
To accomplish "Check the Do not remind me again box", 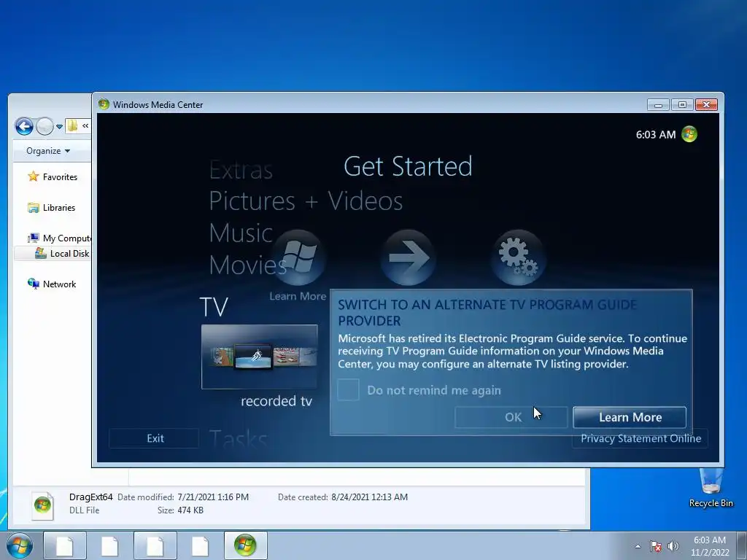I will click(x=348, y=390).
